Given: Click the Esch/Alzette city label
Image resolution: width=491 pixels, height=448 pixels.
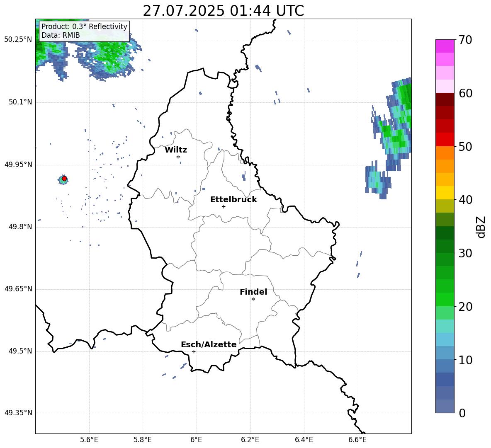Looking at the screenshot, I should pos(209,344).
